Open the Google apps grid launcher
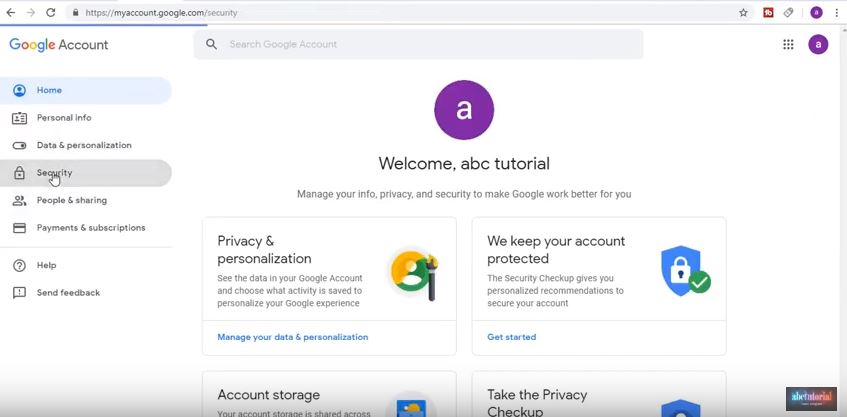 [788, 44]
